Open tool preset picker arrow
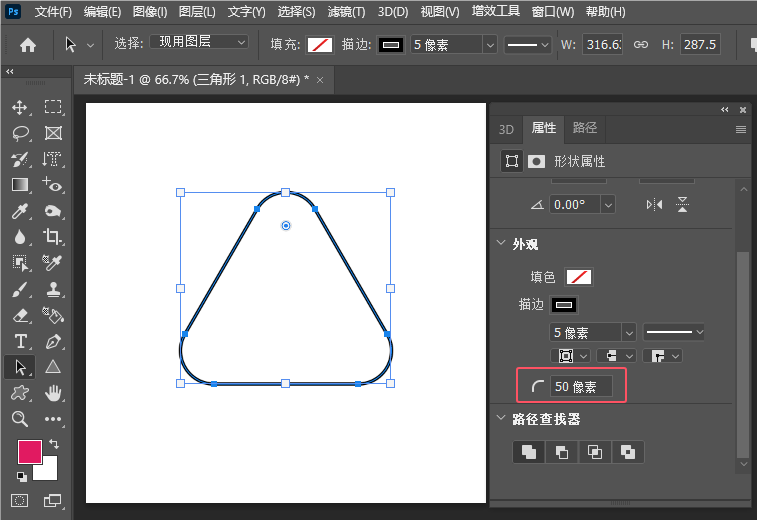This screenshot has width=757, height=520. click(x=90, y=45)
